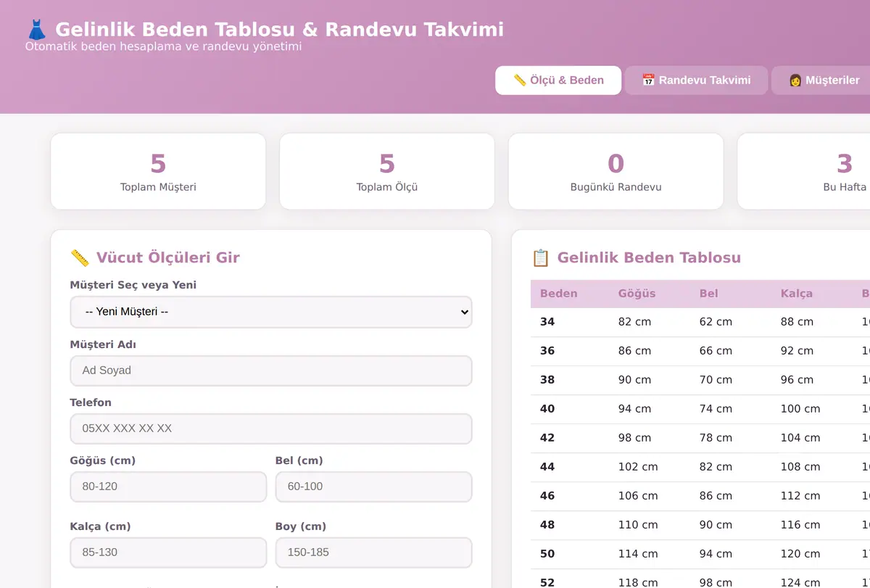Click the Gelinlik Beden Tablosu & Randevu Takvimi title
870x588 pixels.
point(279,30)
